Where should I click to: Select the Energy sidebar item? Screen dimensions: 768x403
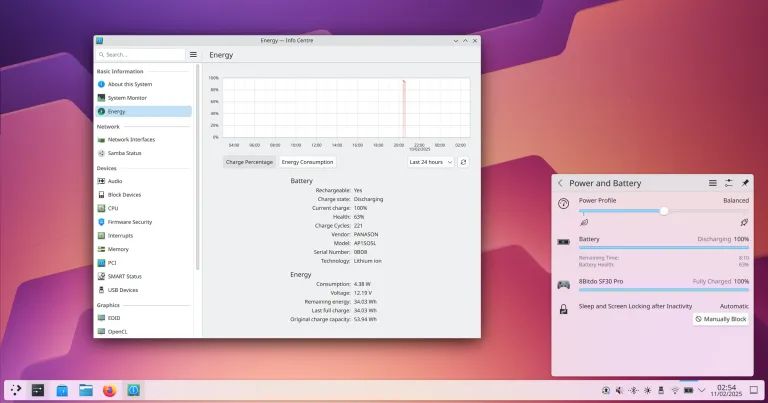(144, 112)
